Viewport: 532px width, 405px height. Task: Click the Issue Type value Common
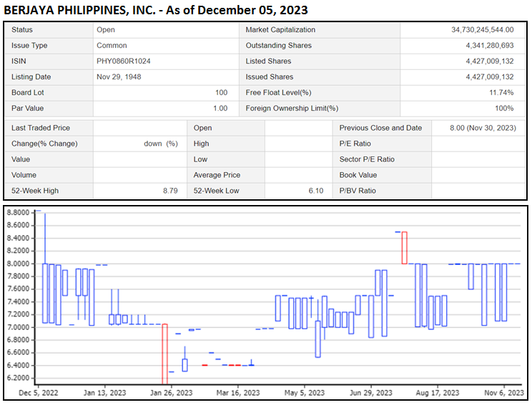[x=112, y=46]
